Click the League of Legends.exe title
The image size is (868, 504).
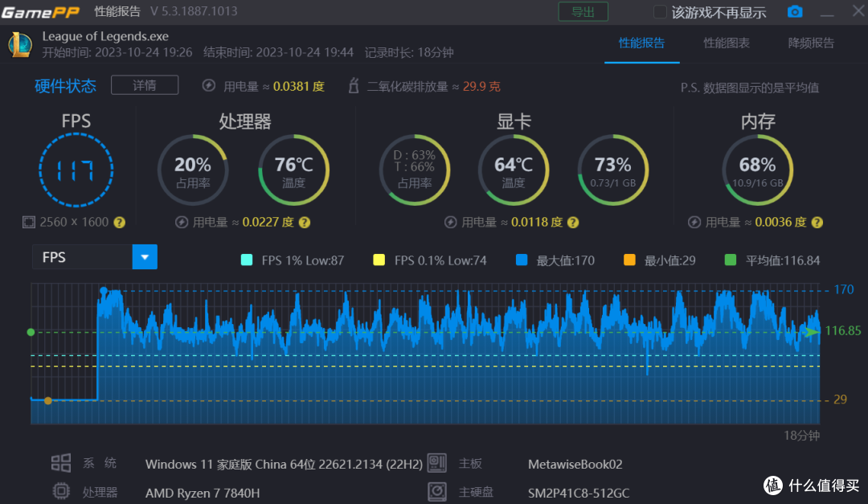point(105,36)
